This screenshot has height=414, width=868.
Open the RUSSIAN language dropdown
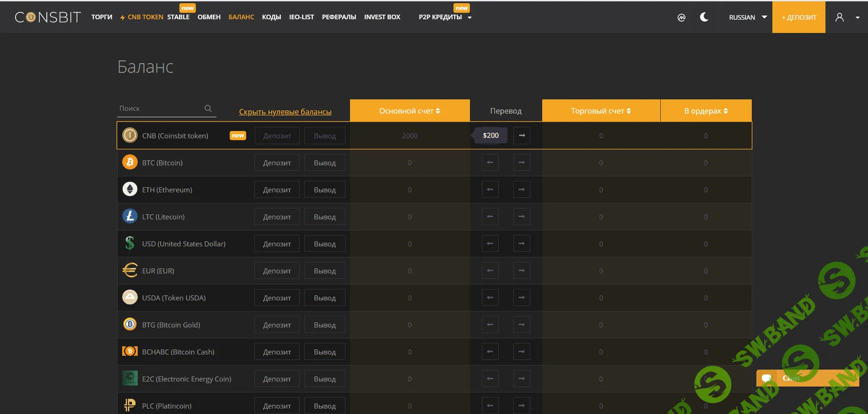[748, 17]
